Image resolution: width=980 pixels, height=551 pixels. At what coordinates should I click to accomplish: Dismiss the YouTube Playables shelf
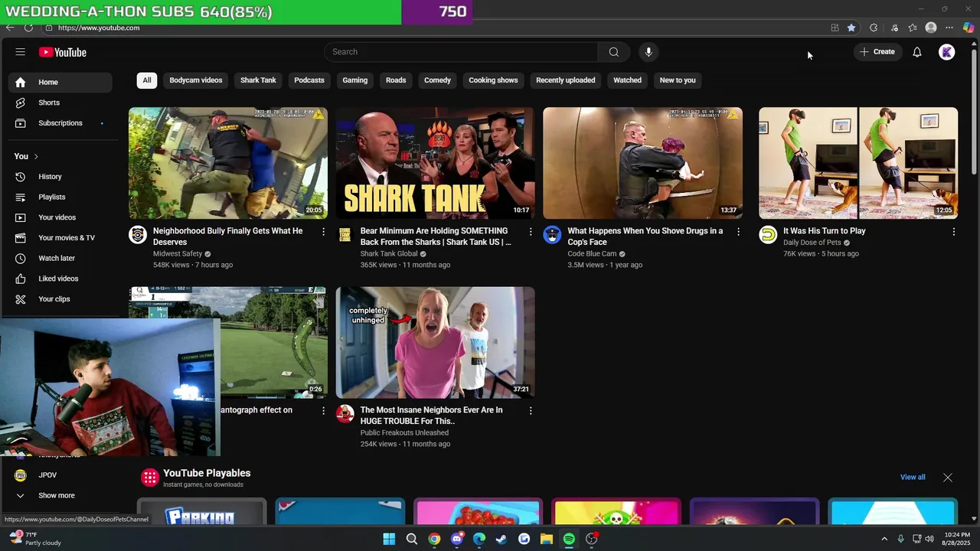(948, 478)
